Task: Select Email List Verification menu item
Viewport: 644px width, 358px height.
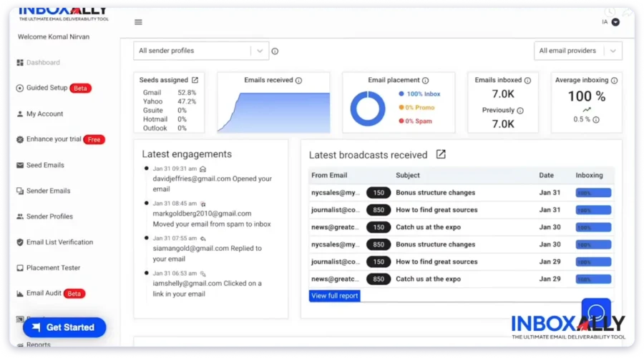Action: coord(59,242)
